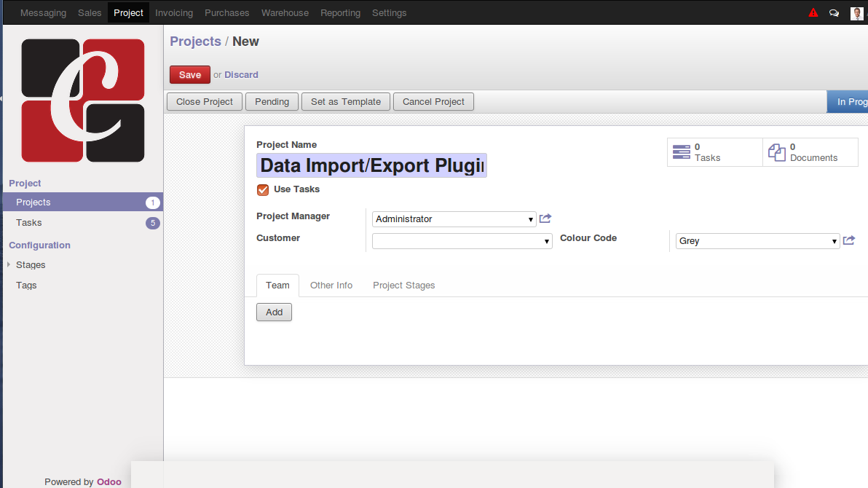Click the Close Project button

point(205,102)
